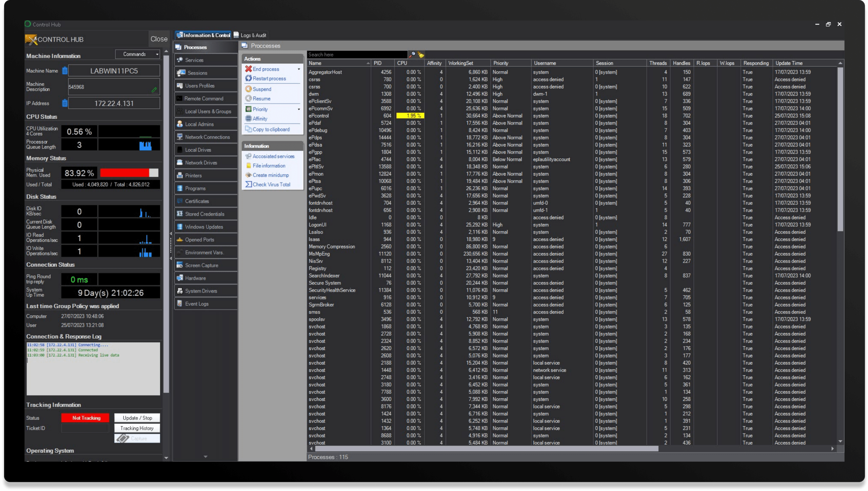Click the broom clear-search icon
868x491 pixels.
click(x=421, y=55)
